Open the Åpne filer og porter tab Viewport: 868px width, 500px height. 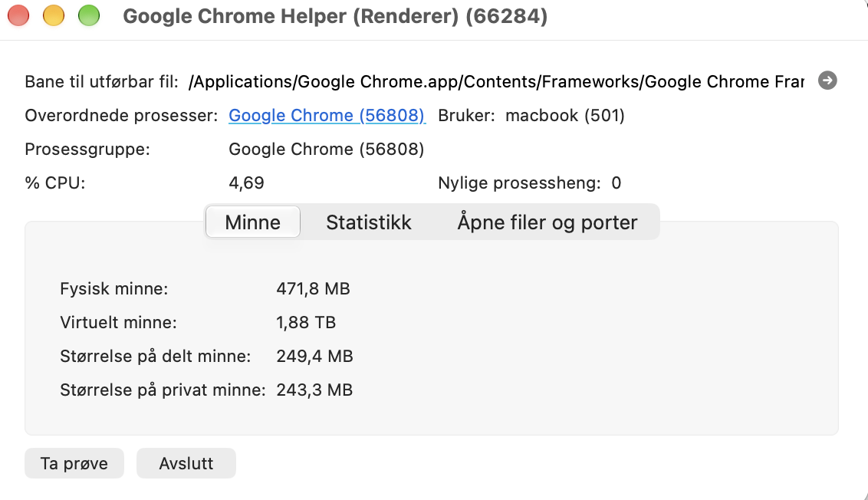pyautogui.click(x=547, y=222)
